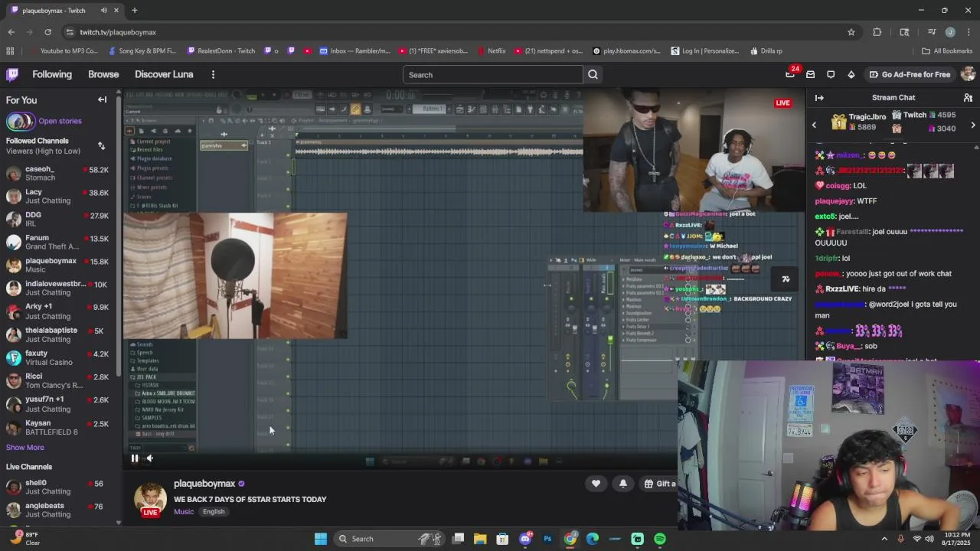Toggle notifications bell for plaqueboymax
This screenshot has width=980, height=551.
pyautogui.click(x=623, y=484)
